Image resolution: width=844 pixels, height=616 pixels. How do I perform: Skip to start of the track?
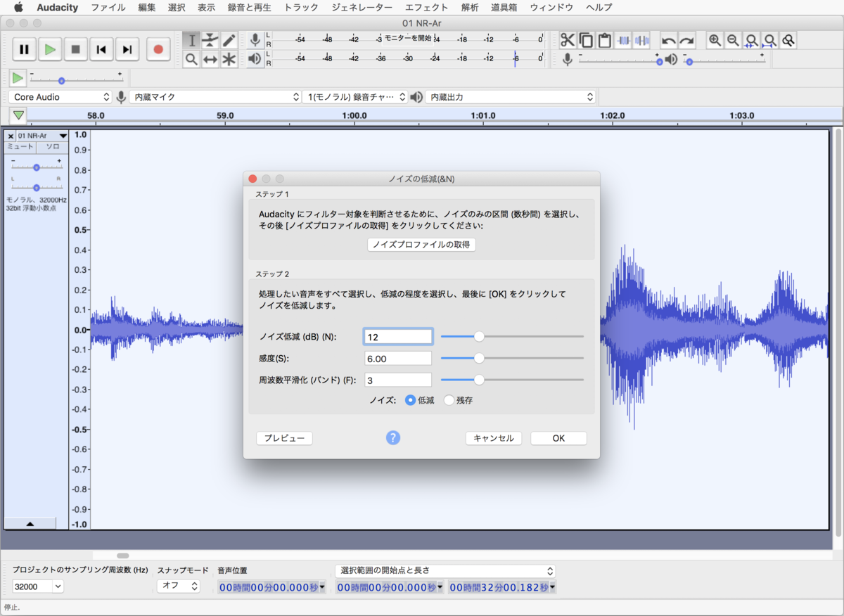(101, 49)
